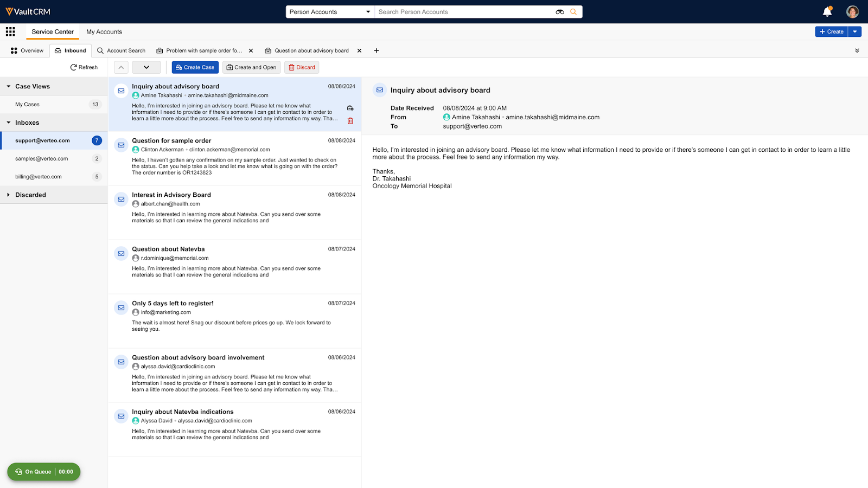Click the plus icon to add new tab
This screenshot has height=488, width=868.
[376, 50]
